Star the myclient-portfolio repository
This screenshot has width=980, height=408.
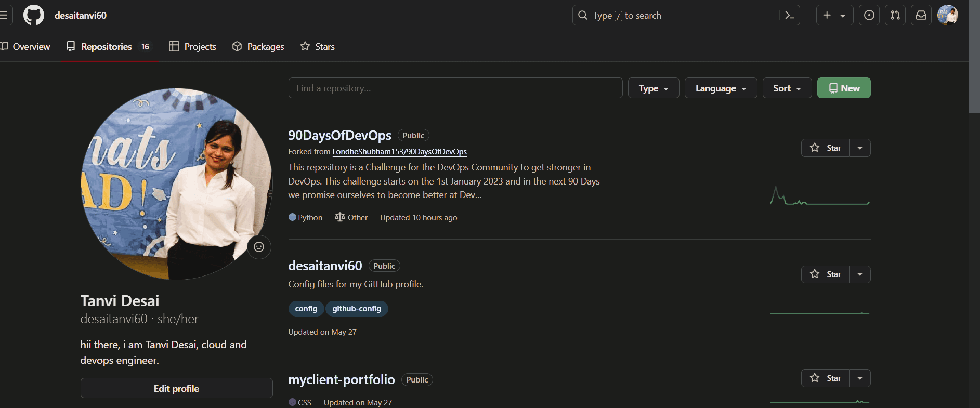(x=825, y=378)
